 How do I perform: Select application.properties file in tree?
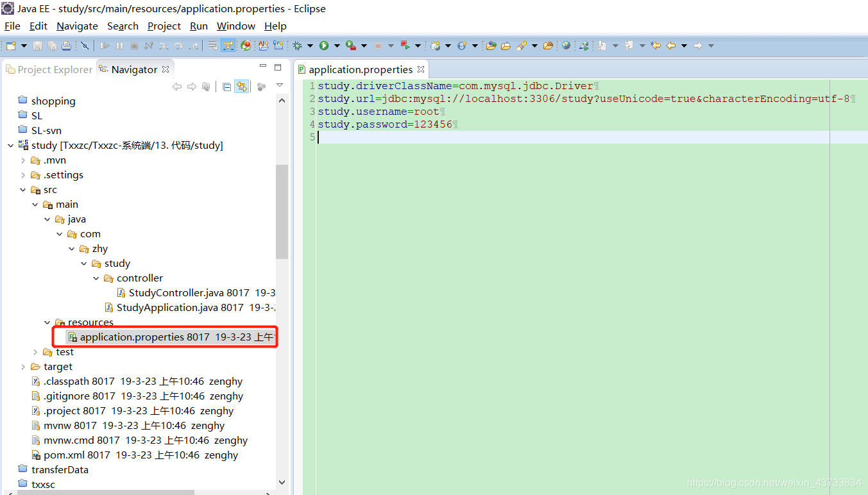(x=172, y=337)
